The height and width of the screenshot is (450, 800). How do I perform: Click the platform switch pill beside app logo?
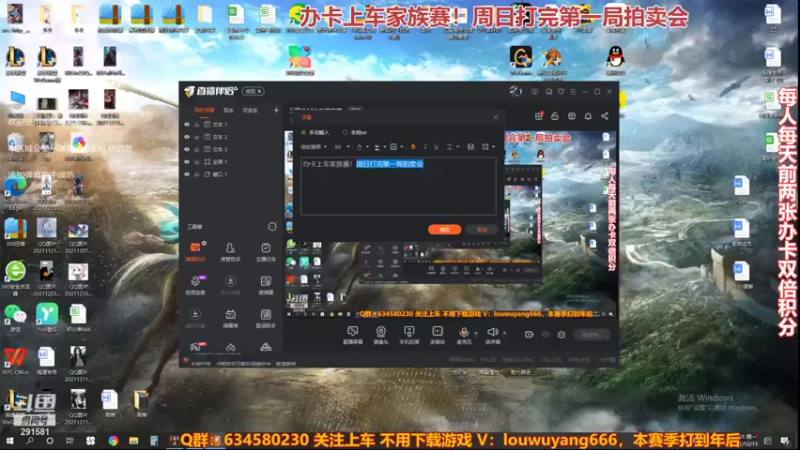(x=253, y=91)
